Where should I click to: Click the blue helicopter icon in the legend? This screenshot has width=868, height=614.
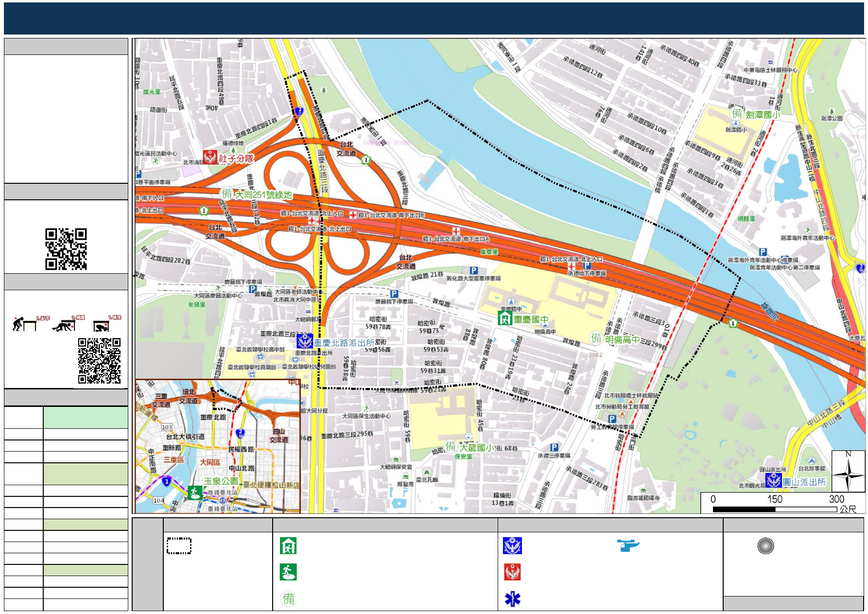(628, 545)
